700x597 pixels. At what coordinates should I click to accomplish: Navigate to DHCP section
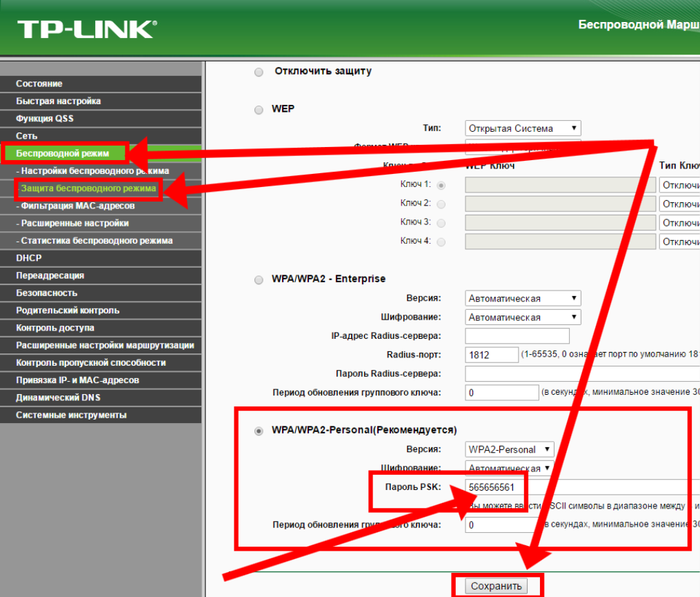pyautogui.click(x=29, y=258)
